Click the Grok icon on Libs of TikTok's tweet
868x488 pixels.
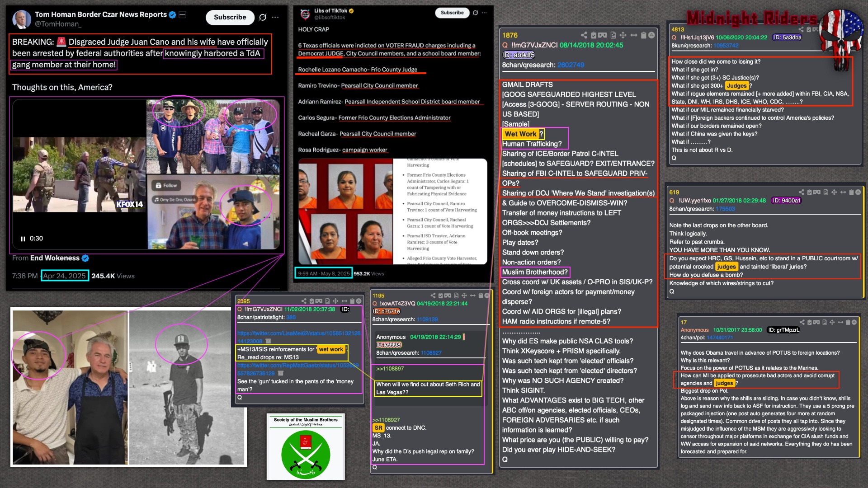click(x=475, y=13)
